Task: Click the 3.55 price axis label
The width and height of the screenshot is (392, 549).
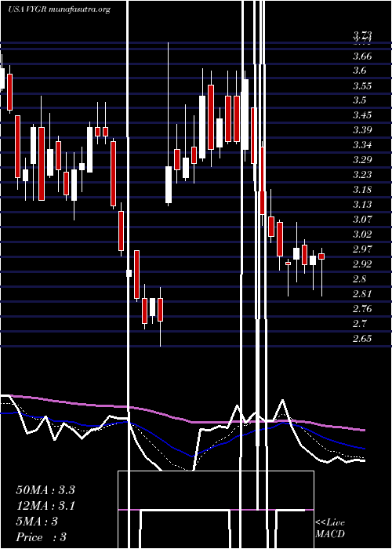Action: tap(362, 86)
